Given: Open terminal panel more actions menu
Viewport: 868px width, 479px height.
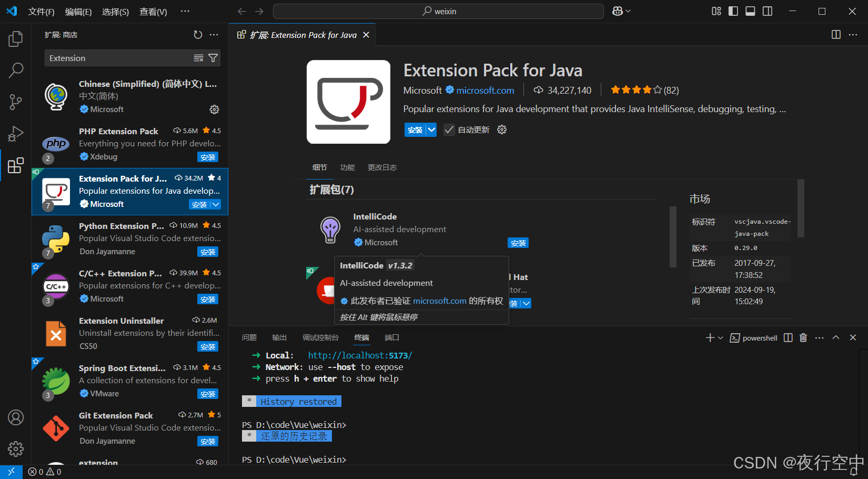Looking at the screenshot, I should click(819, 338).
